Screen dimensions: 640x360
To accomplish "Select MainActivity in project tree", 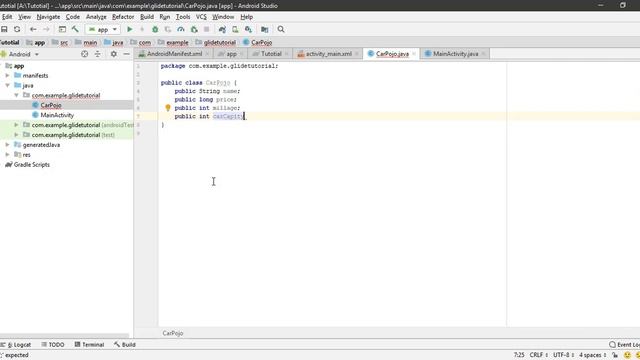I will [x=57, y=115].
